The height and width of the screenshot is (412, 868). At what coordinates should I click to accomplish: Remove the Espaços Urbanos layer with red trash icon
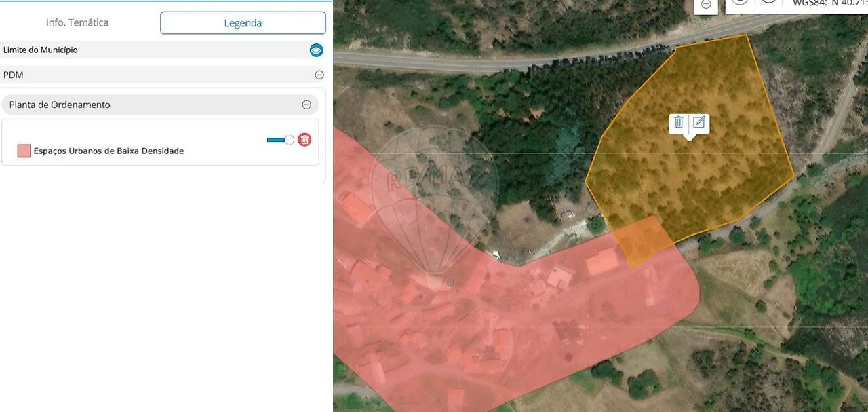point(304,140)
